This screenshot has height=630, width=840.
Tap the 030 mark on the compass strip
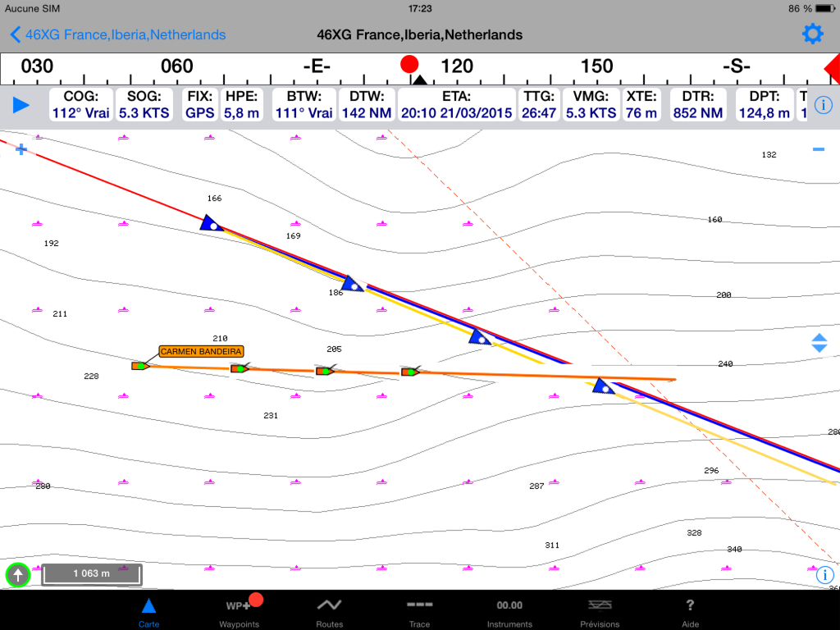coord(37,66)
